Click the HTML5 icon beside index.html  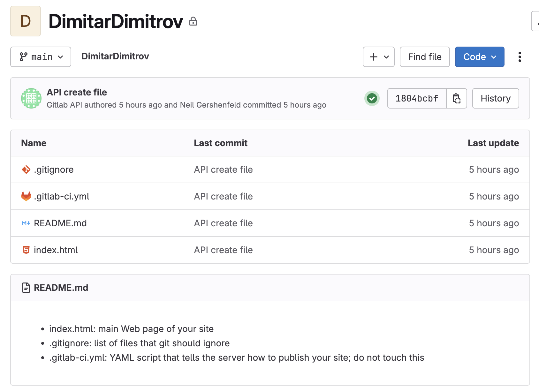pos(26,250)
